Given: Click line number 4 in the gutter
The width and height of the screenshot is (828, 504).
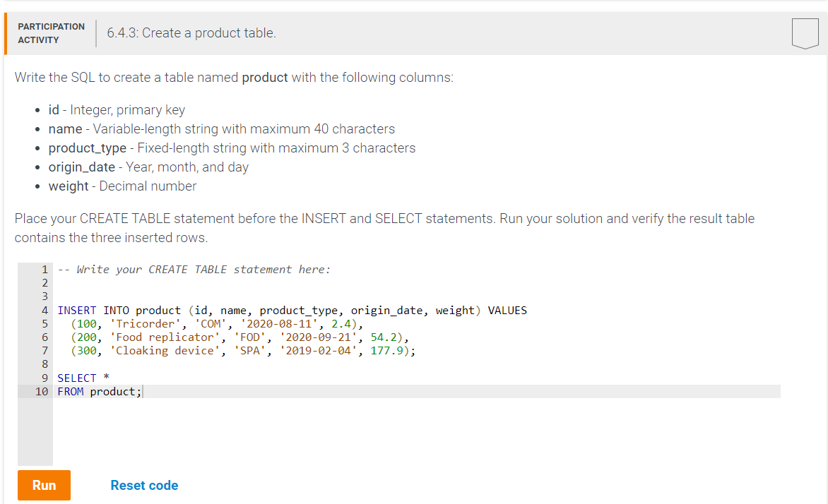Looking at the screenshot, I should click(x=45, y=310).
